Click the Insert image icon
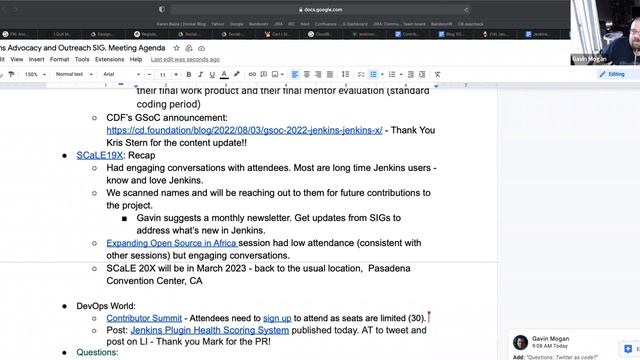This screenshot has height=360, width=640. 275,74
